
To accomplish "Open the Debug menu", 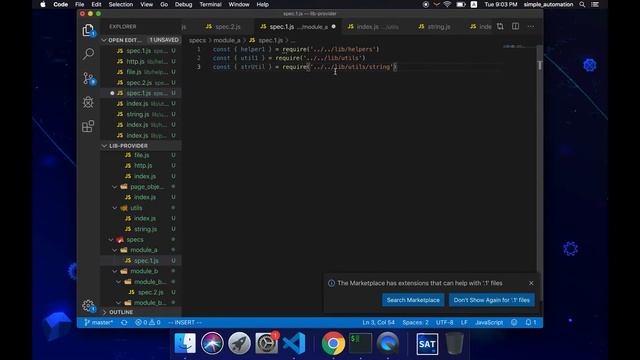I will point(183,4).
